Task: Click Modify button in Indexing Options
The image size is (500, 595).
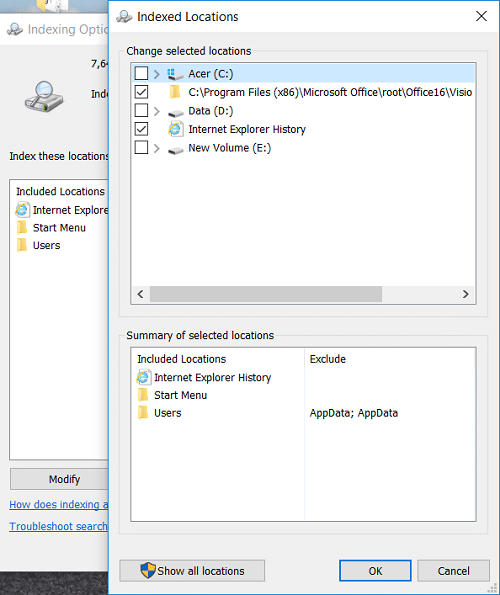Action: [60, 479]
